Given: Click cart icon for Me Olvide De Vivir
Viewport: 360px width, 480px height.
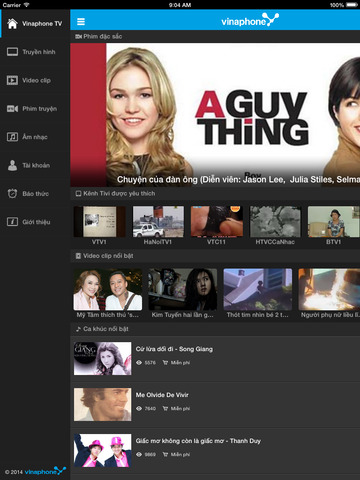Looking at the screenshot, I should (x=165, y=408).
